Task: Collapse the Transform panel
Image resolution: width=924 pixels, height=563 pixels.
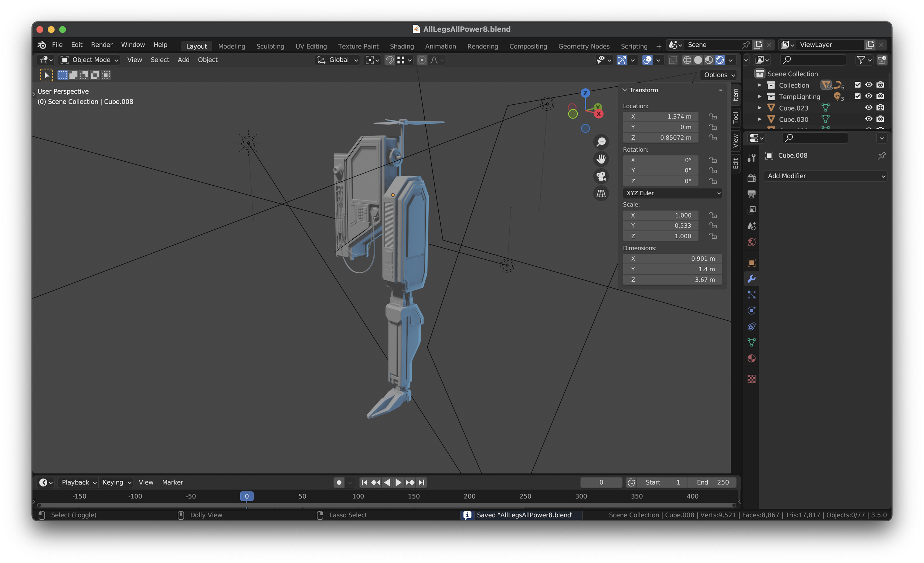Action: pos(625,90)
